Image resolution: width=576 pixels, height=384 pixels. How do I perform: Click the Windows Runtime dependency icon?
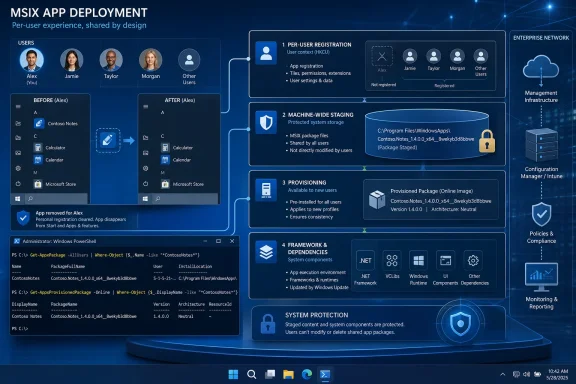coord(418,261)
